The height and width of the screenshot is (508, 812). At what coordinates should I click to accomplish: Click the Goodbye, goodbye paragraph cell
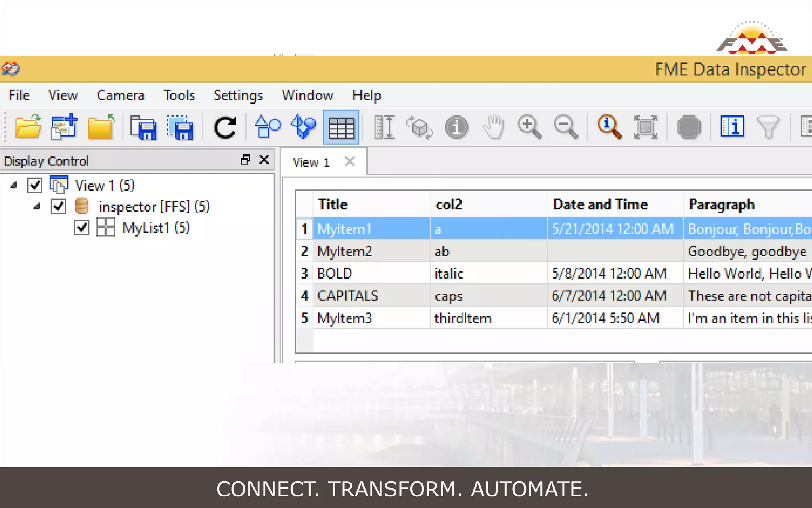pos(748,251)
